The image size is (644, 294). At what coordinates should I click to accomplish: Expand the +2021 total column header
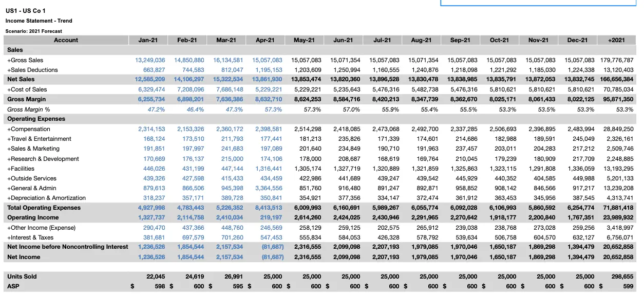pos(616,40)
